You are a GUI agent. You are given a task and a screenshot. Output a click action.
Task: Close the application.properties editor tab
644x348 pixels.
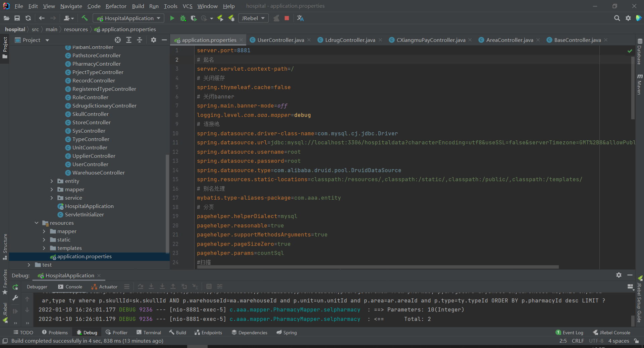tap(241, 40)
